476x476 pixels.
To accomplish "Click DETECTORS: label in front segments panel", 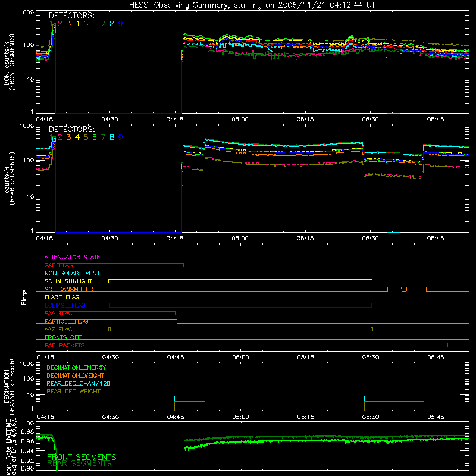I will [x=72, y=16].
